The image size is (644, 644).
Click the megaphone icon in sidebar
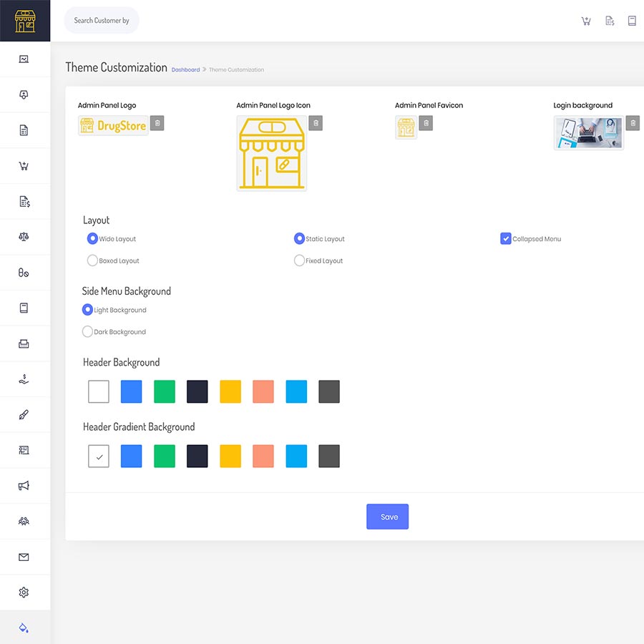[24, 486]
